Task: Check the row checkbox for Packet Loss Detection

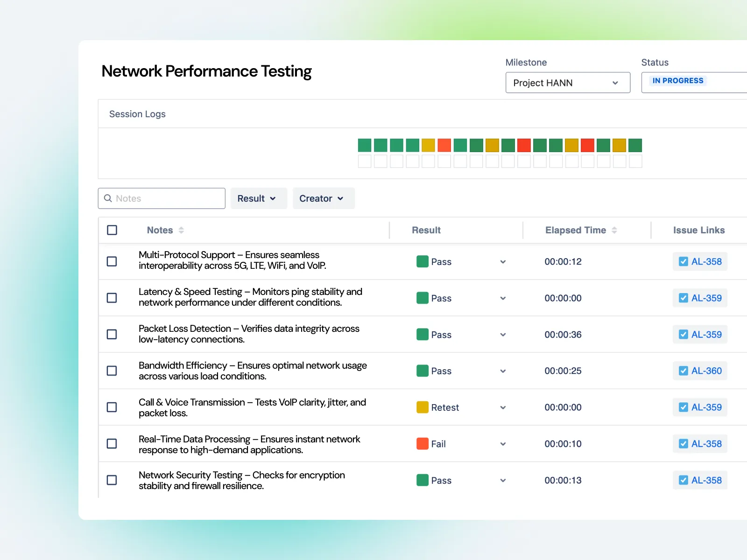Action: (112, 334)
